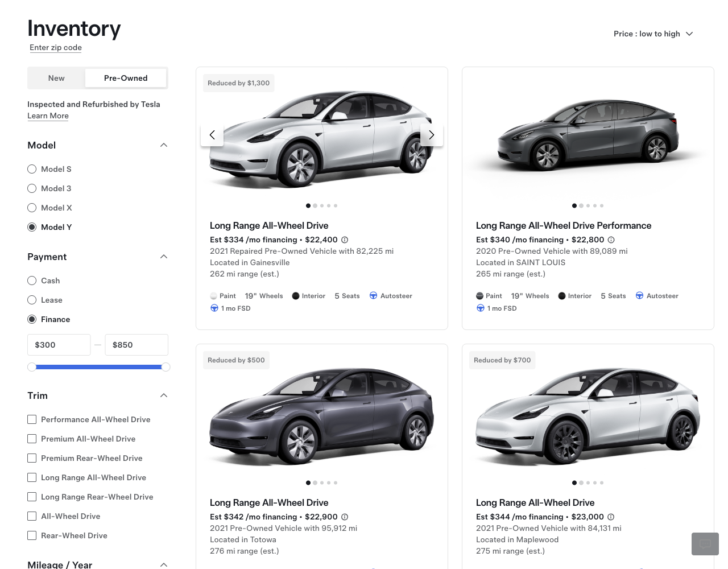This screenshot has height=569, width=728.
Task: Expand the Mileage / Year section
Action: pos(163,564)
